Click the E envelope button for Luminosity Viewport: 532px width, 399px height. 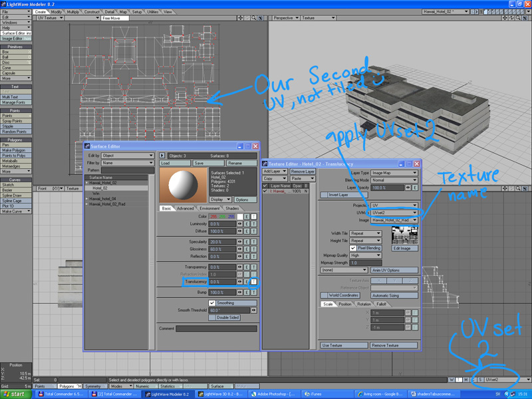(247, 224)
